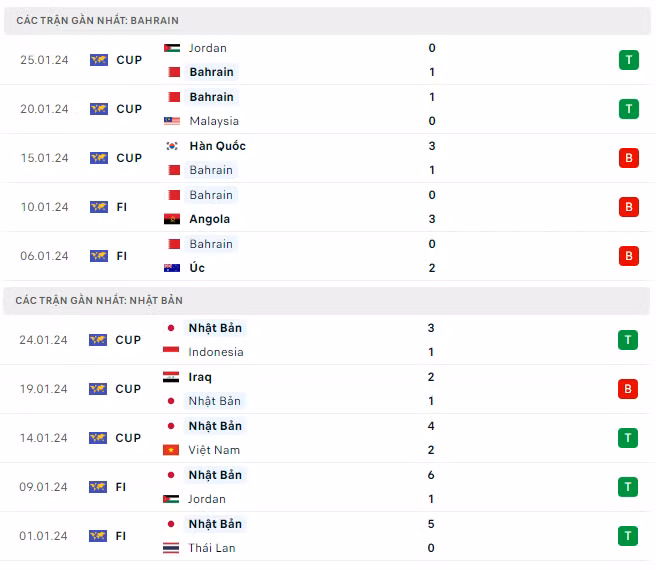Click the 'Các trận gần nhất: Nhật Bản' header
Viewport: 656px width, 570px height.
[99, 300]
